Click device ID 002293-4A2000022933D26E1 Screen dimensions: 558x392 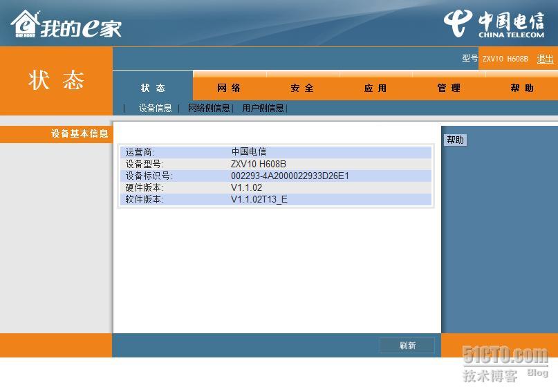click(290, 176)
